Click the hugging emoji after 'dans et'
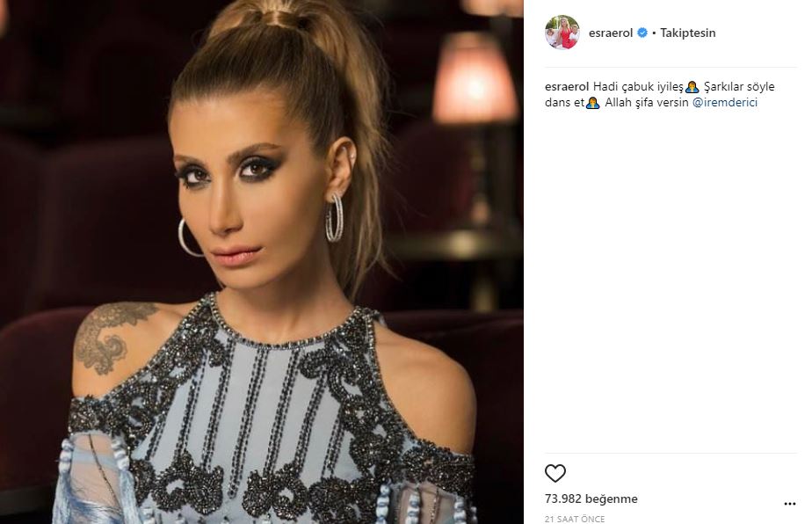Image resolution: width=812 pixels, height=524 pixels. click(593, 103)
